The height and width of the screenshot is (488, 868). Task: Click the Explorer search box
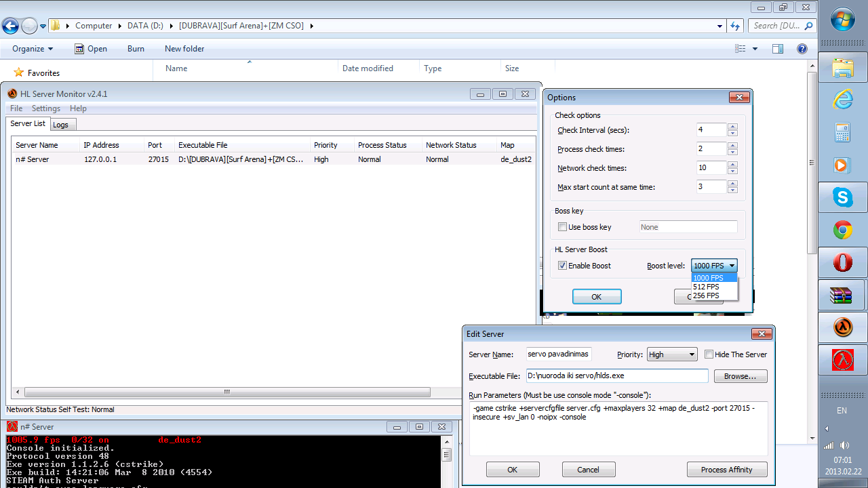(782, 26)
